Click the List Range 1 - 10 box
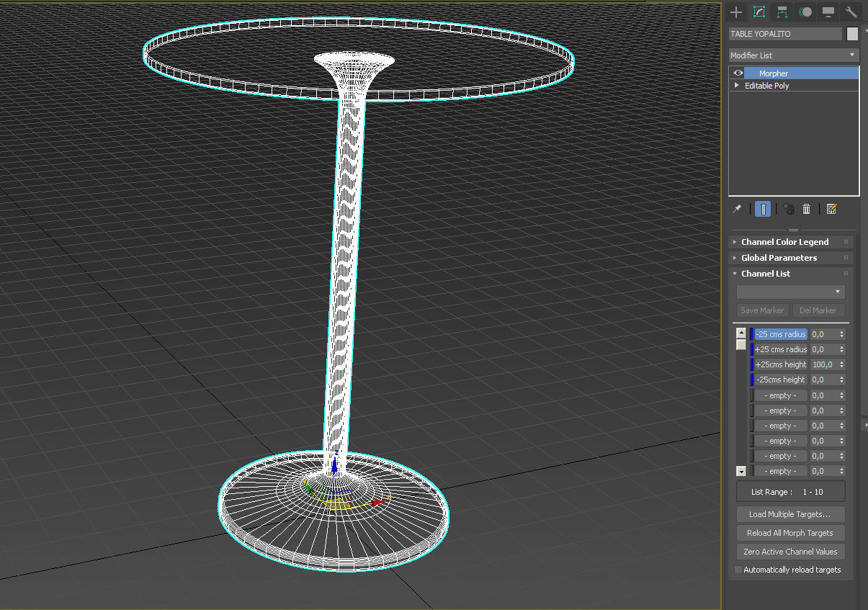The width and height of the screenshot is (868, 610). coord(790,492)
